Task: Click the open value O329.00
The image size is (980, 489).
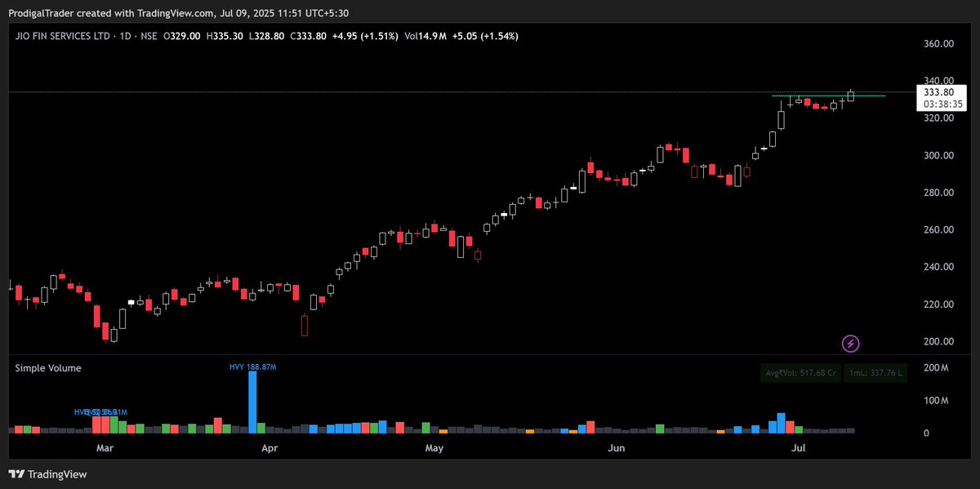Action: click(x=183, y=36)
